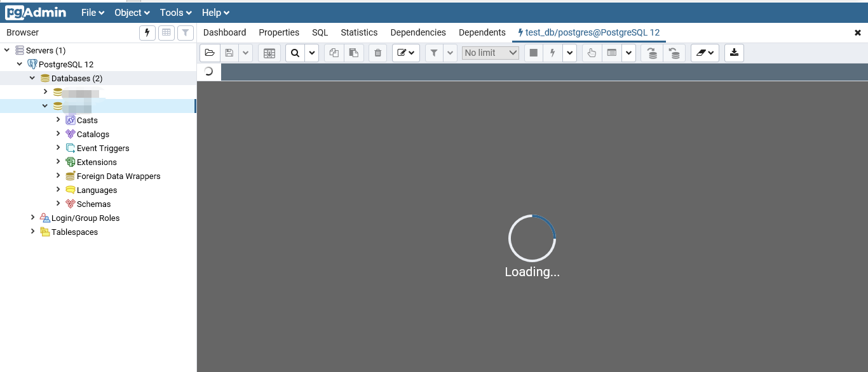Viewport: 868px width, 372px height.
Task: Open the filter options dropdown arrow
Action: pos(451,53)
